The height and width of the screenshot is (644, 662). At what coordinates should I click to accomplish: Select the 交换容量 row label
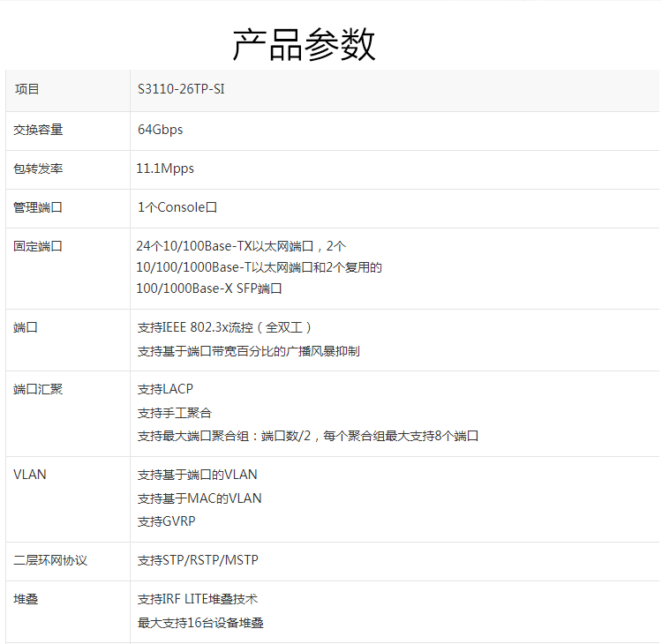(x=38, y=130)
